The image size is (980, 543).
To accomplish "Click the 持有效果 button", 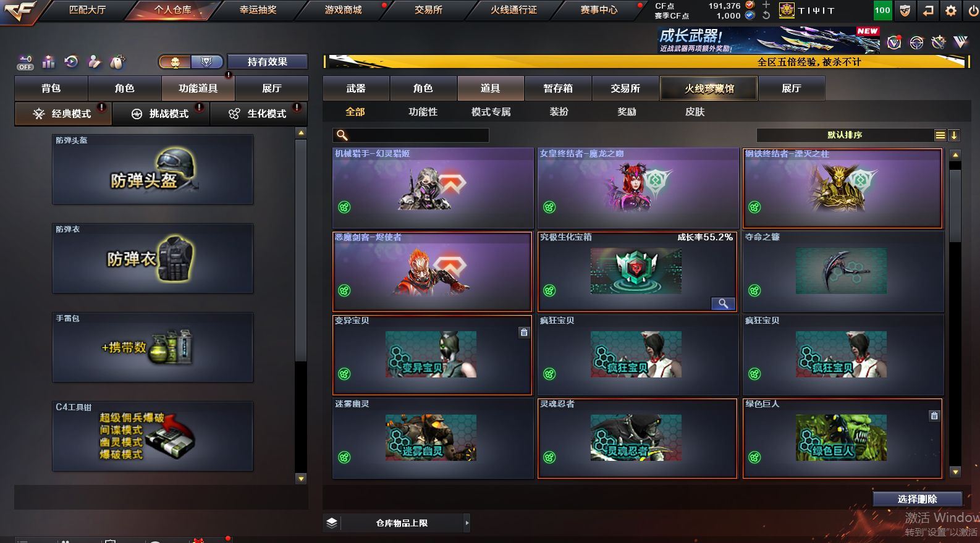I will [x=268, y=62].
